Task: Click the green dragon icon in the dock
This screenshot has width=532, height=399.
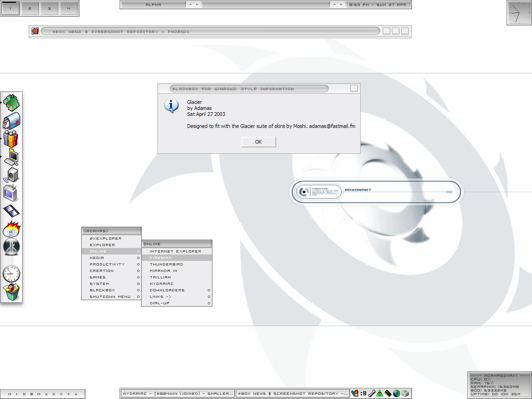Action: pos(12,103)
